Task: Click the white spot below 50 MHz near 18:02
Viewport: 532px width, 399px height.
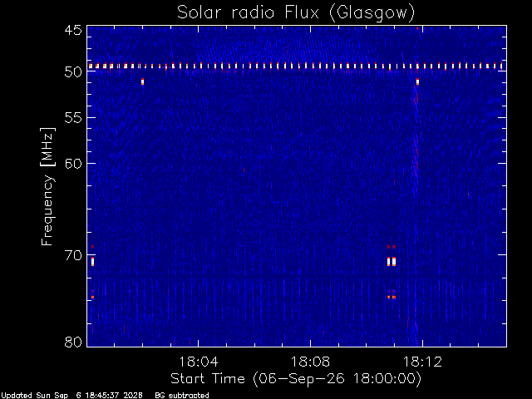Action: [x=142, y=81]
